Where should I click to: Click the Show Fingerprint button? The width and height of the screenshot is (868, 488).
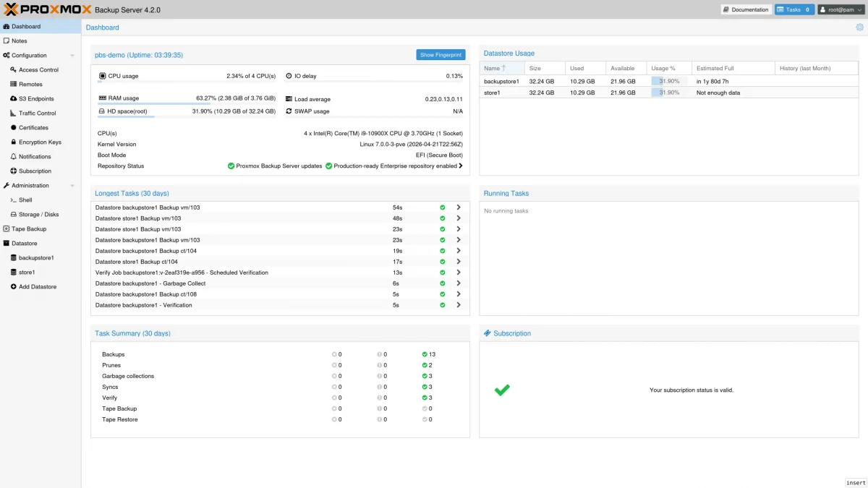coord(441,55)
